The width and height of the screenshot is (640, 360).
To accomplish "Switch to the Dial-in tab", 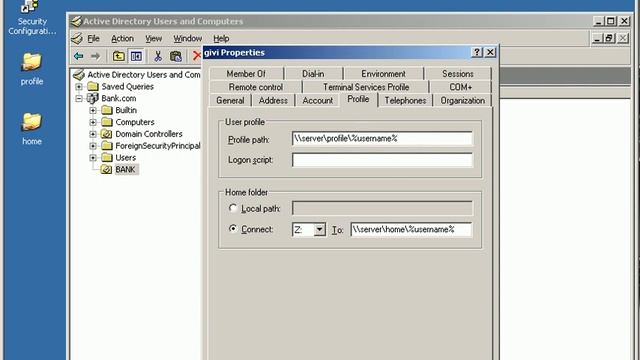I will (x=313, y=74).
